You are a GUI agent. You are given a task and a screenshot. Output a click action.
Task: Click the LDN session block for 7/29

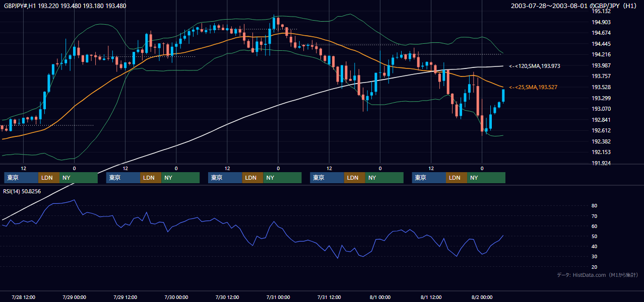(x=151, y=178)
